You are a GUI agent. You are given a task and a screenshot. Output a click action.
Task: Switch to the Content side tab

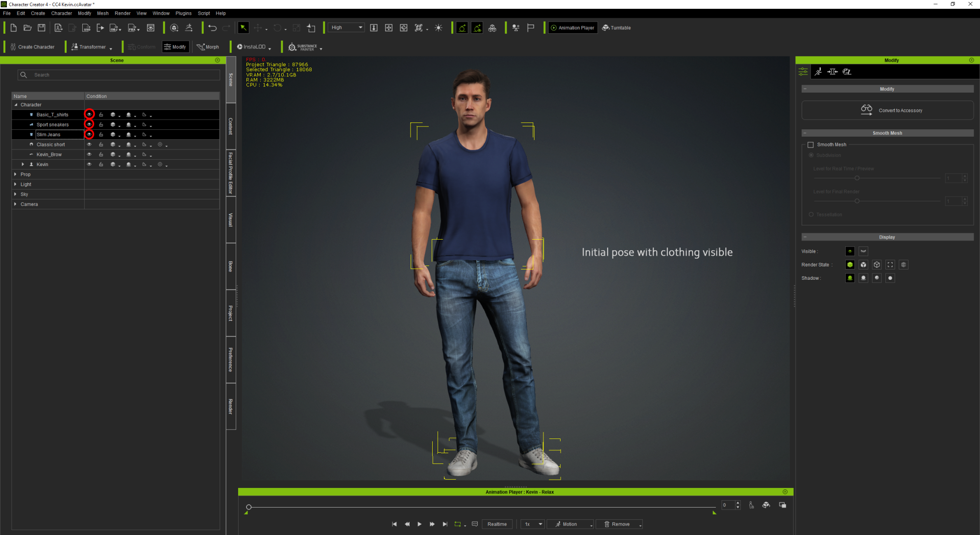click(231, 126)
